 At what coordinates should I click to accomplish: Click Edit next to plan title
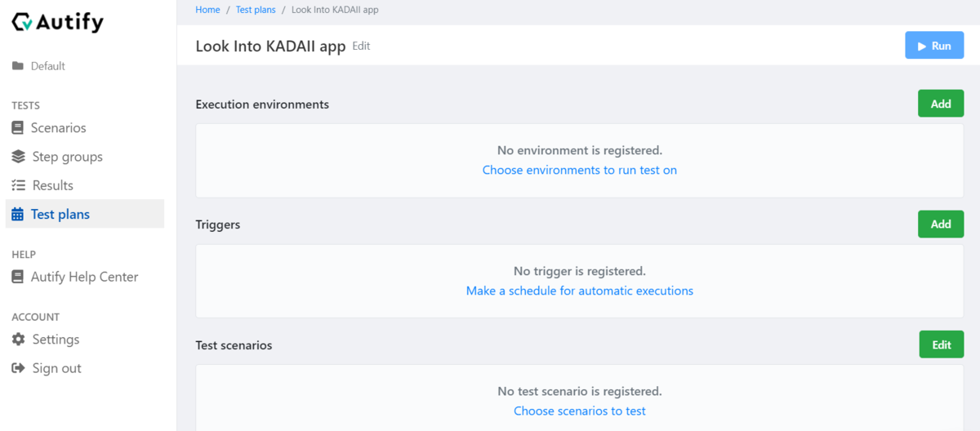coord(361,47)
